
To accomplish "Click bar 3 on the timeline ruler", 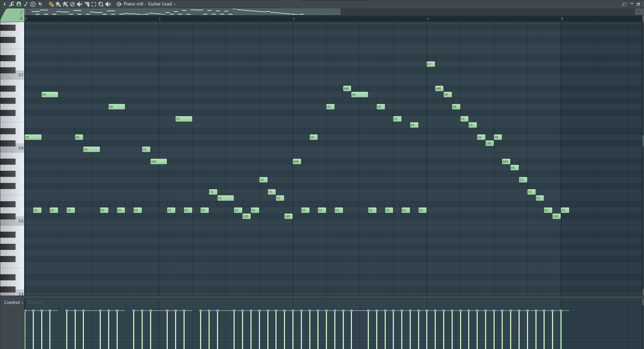I will 293,19.
